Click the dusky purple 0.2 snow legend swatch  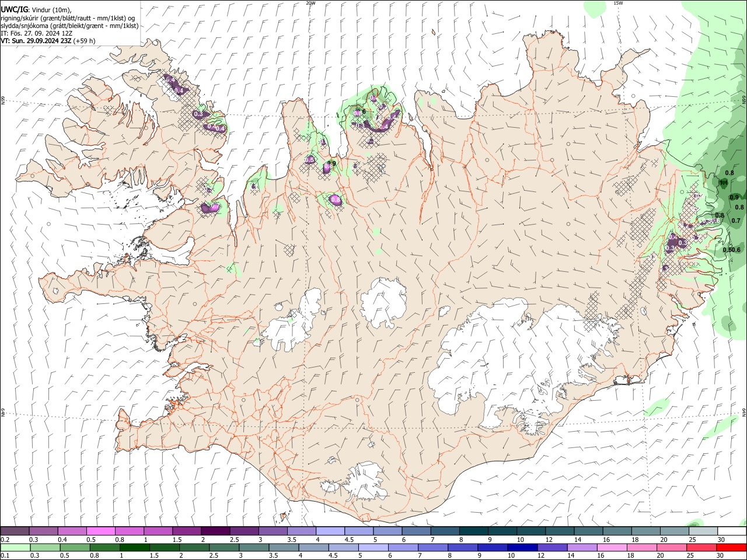tap(15, 531)
